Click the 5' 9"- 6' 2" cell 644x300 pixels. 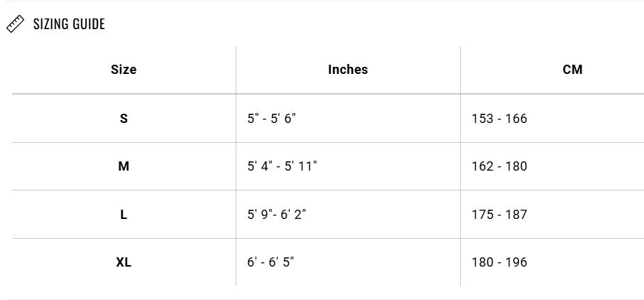(277, 214)
